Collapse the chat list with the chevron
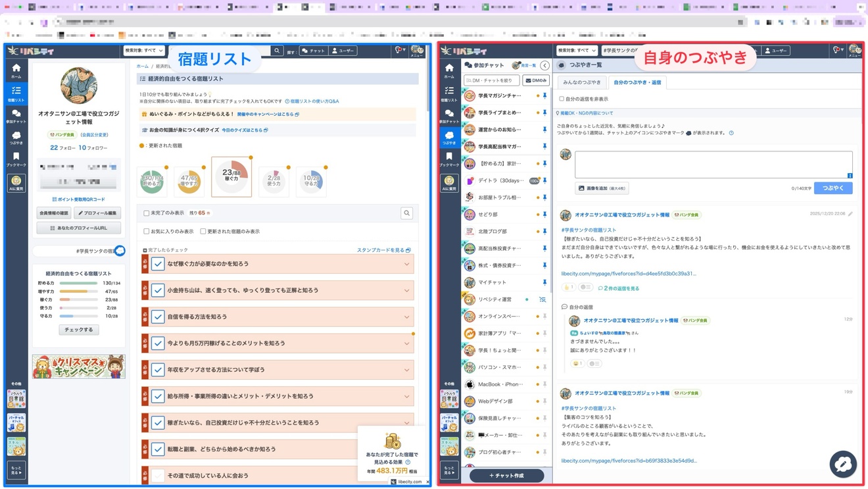The height and width of the screenshot is (489, 868). click(x=545, y=65)
